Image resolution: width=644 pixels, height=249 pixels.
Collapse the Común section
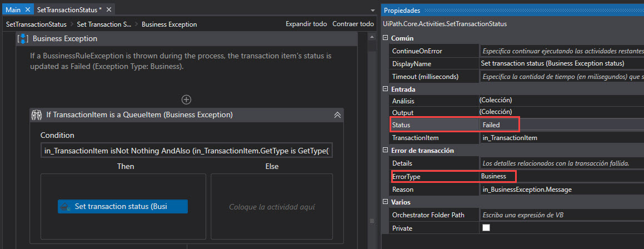[x=385, y=38]
